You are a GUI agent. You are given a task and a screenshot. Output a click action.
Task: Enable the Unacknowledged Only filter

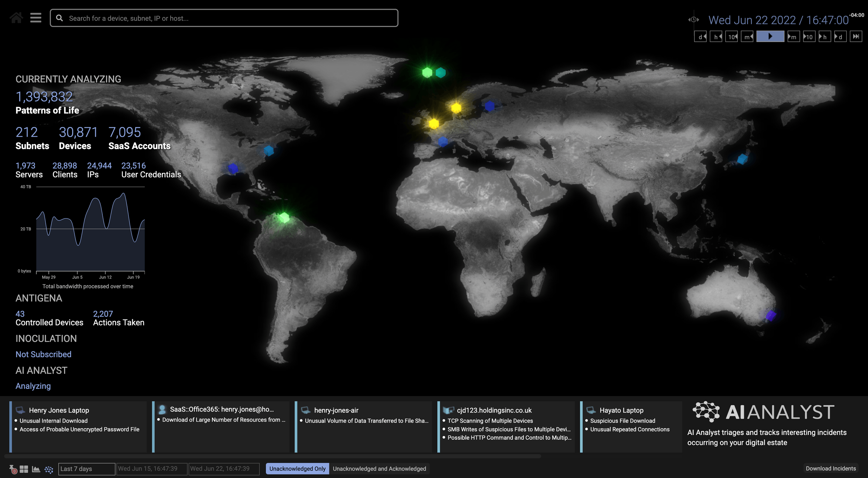pyautogui.click(x=297, y=469)
